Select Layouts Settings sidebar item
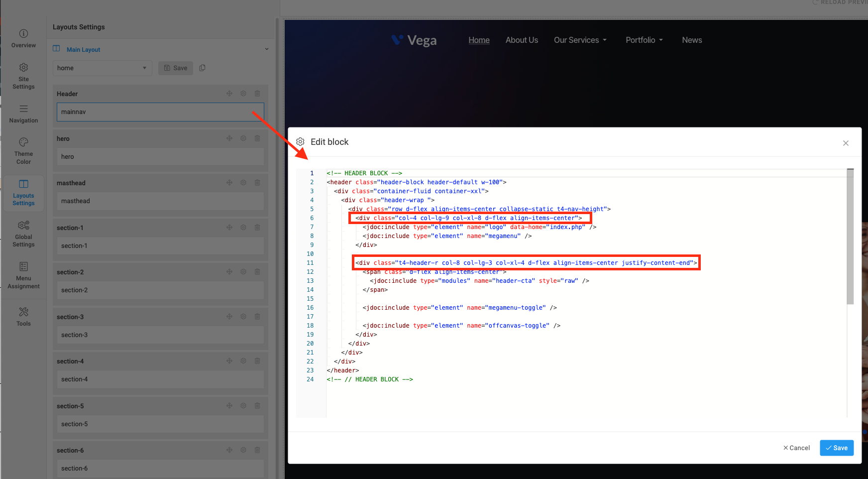 [23, 193]
